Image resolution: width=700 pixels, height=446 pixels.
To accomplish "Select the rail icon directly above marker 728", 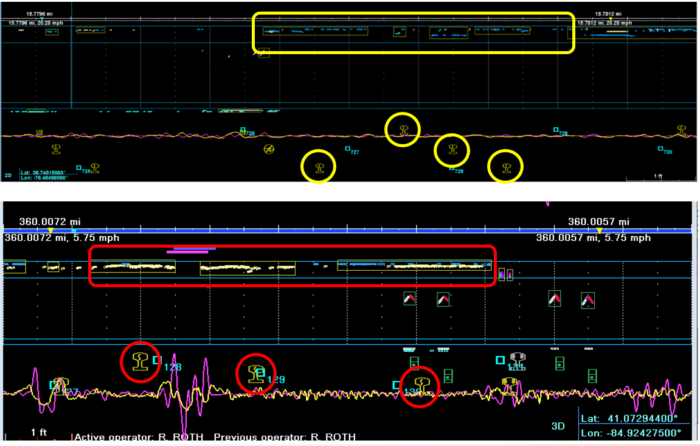I will 453,149.
